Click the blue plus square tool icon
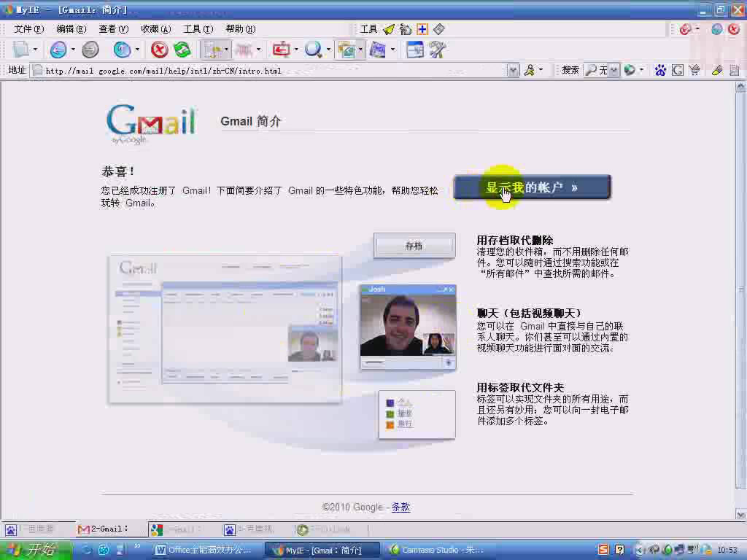 [x=422, y=29]
